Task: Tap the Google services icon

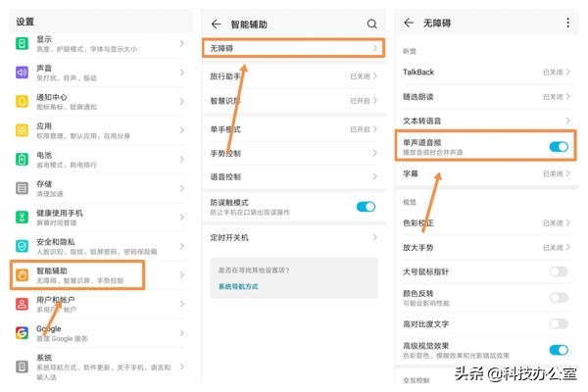Action: click(x=22, y=333)
